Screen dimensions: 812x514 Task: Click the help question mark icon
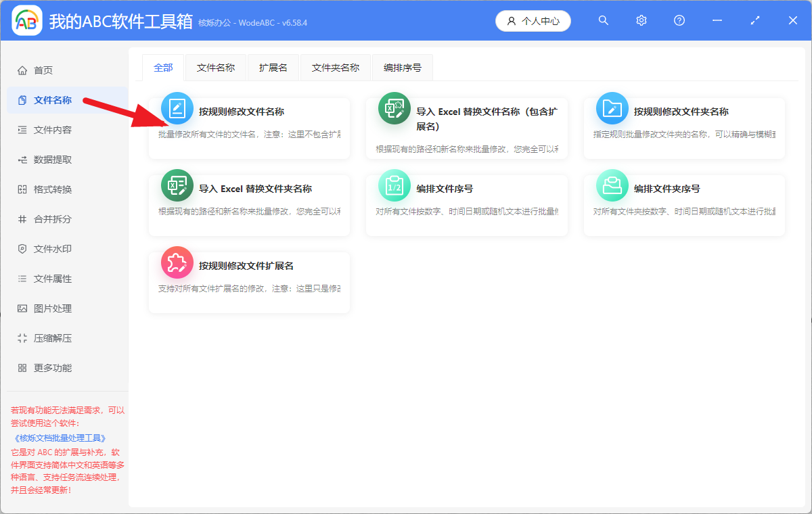tap(679, 20)
